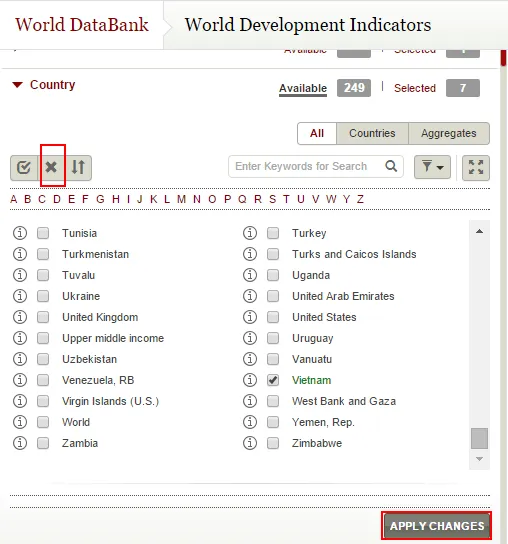
Task: Open the filter funnel dropdown
Action: 432,168
